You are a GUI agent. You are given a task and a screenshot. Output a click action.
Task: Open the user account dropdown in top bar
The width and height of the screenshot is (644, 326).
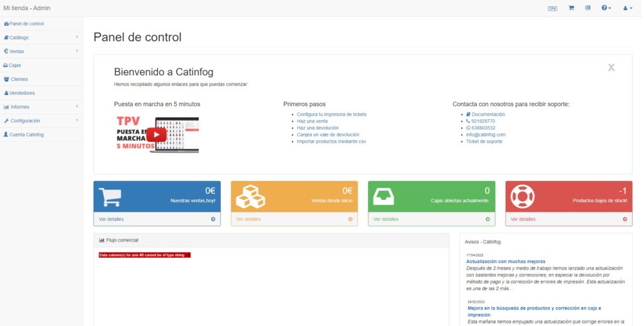point(628,8)
